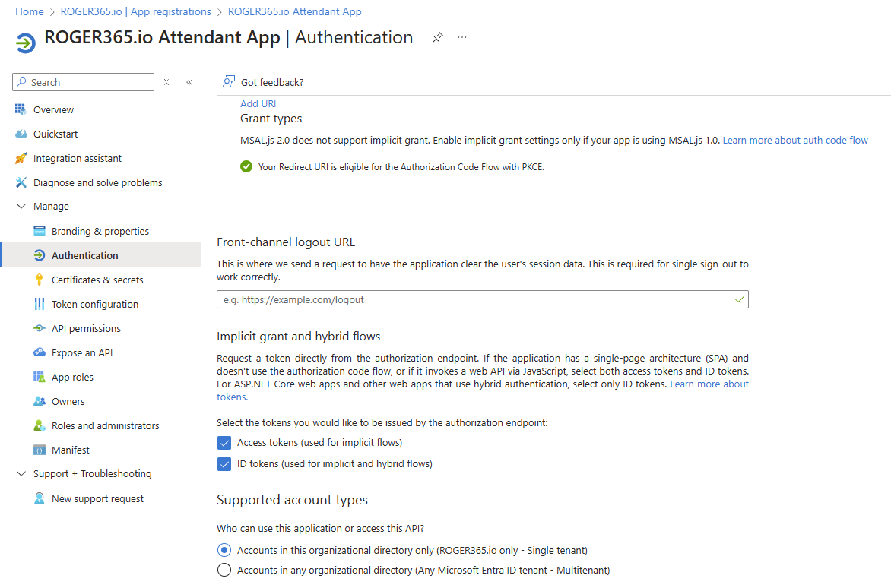Open Learn more about auth code flow
The width and height of the screenshot is (891, 588).
tap(794, 140)
